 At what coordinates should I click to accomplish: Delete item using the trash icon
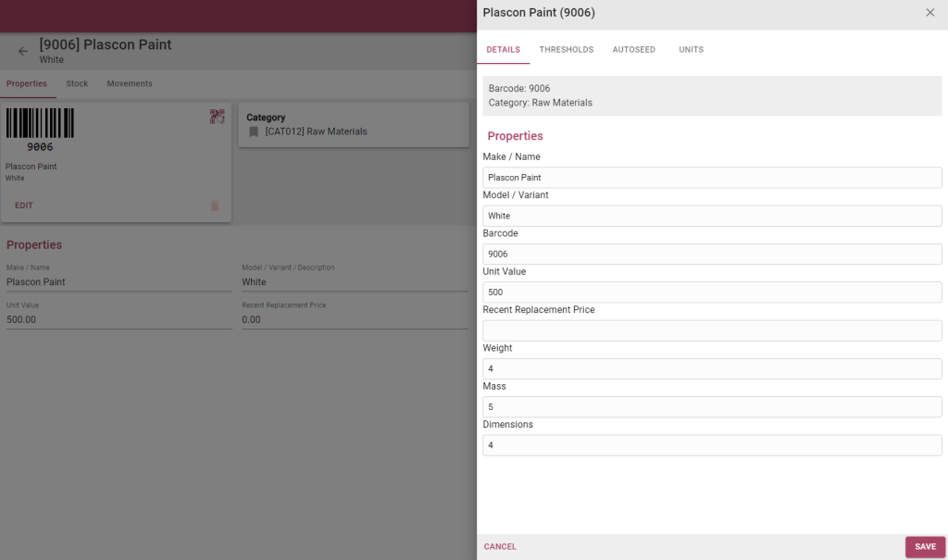(x=215, y=205)
